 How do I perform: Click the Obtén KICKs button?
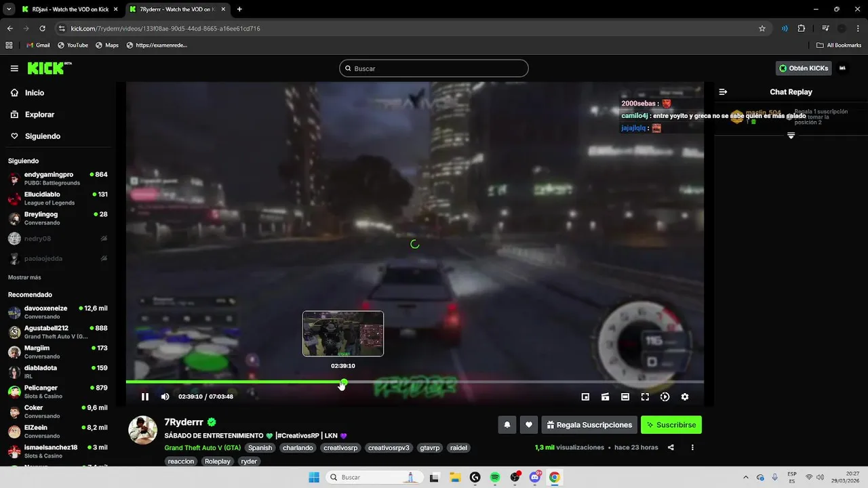point(804,68)
